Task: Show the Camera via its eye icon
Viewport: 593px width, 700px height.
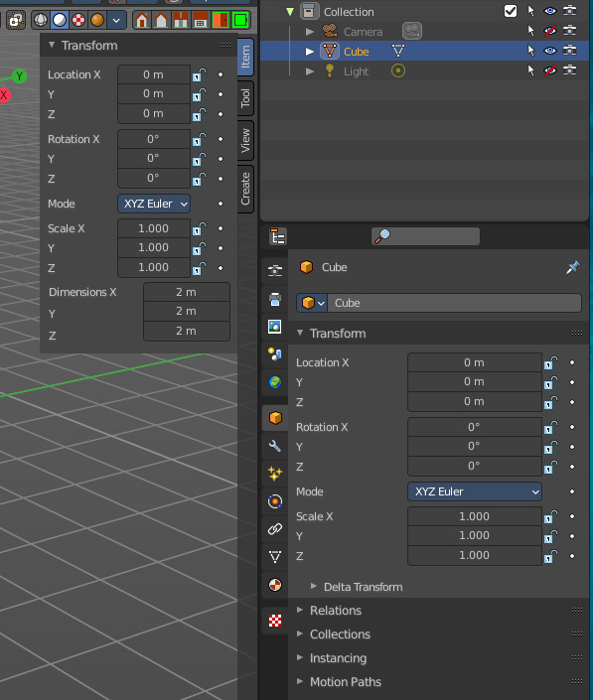Action: click(550, 31)
